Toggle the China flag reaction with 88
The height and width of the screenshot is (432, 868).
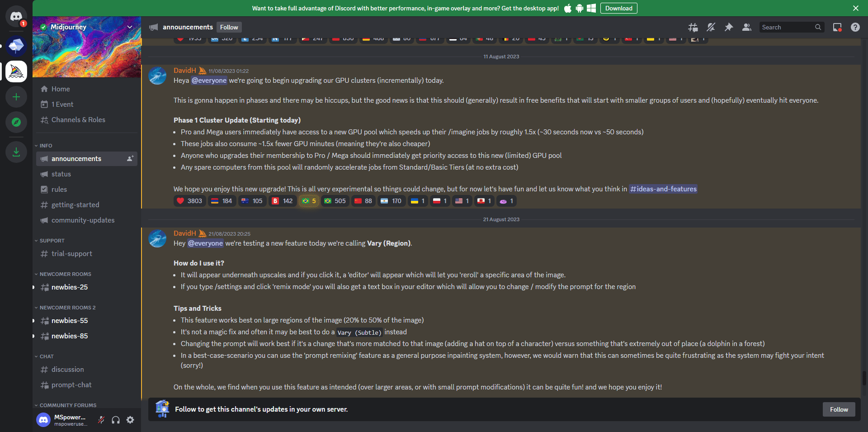[x=363, y=201]
